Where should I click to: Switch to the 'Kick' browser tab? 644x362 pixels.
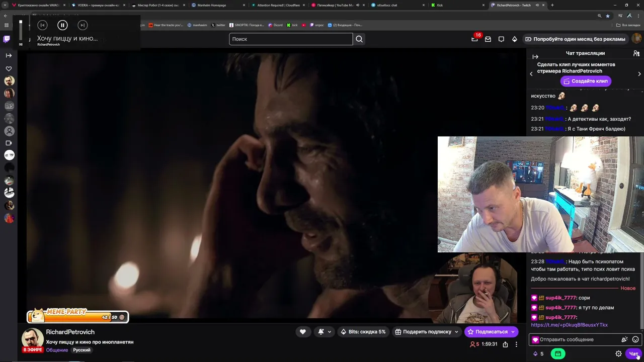click(x=458, y=5)
